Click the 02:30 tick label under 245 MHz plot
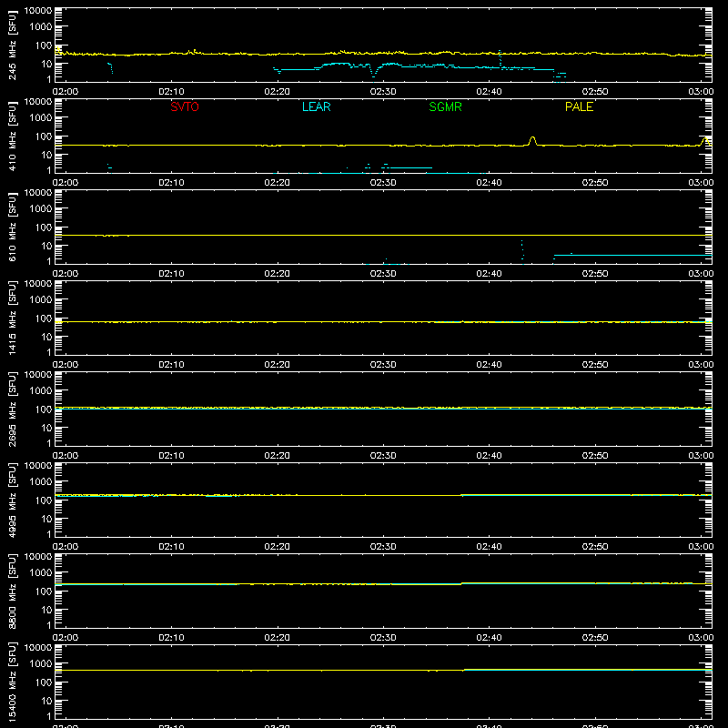Screen dimensions: 728x728 pos(383,92)
